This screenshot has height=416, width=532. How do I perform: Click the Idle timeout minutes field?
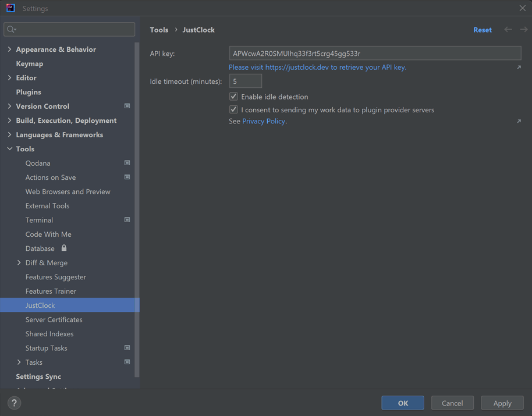click(246, 81)
